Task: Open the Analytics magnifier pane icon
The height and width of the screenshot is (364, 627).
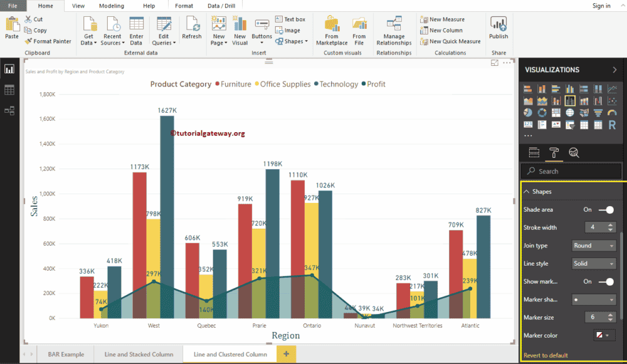Action: pos(573,152)
